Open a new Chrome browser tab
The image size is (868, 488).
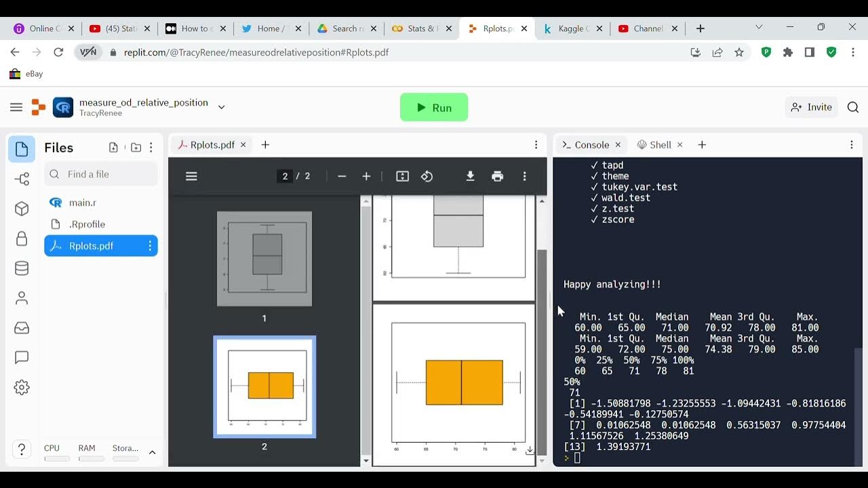tap(701, 28)
